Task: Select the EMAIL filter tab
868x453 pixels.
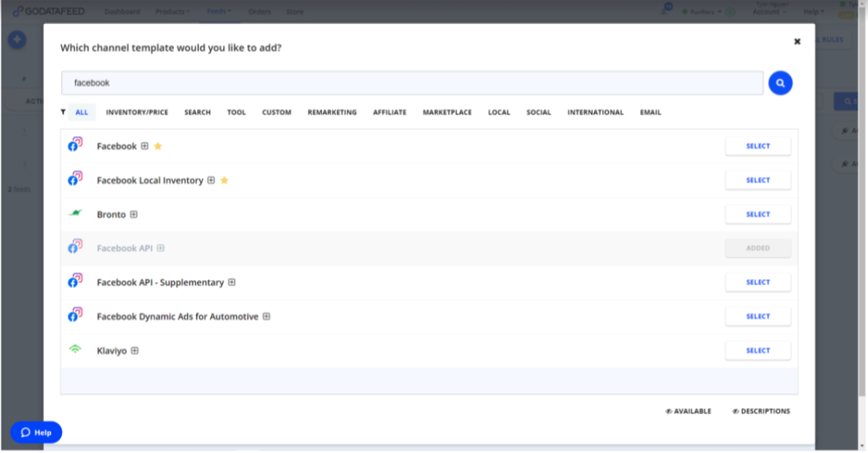Action: (x=651, y=113)
